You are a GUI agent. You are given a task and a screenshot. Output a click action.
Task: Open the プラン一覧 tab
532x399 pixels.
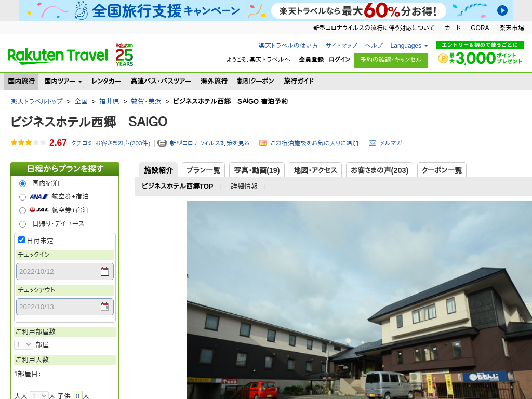click(x=203, y=170)
